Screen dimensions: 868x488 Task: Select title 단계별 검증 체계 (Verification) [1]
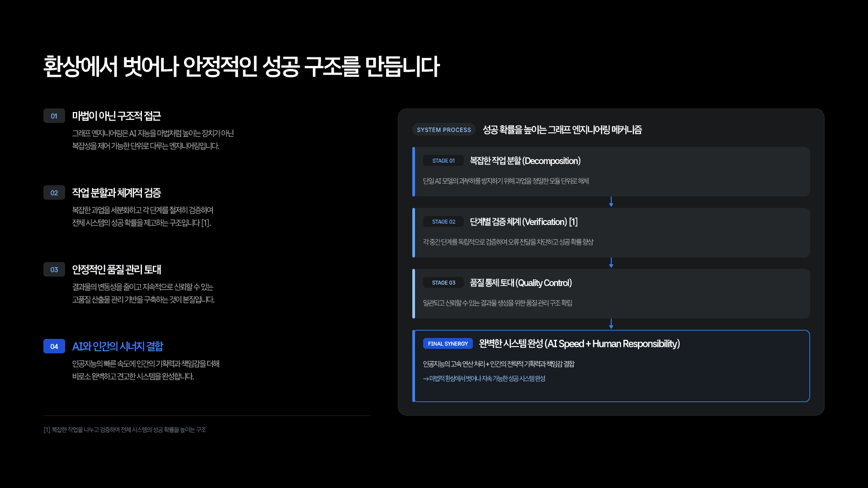tap(524, 222)
